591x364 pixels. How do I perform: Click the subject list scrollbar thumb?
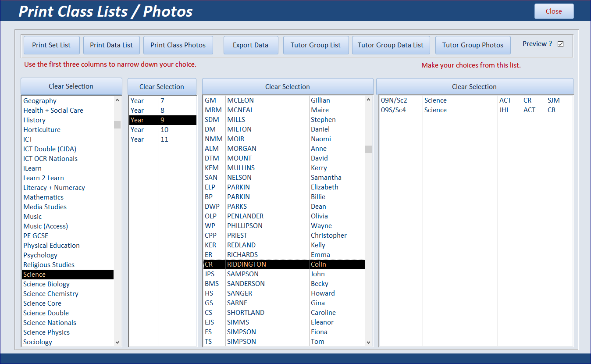click(x=117, y=125)
